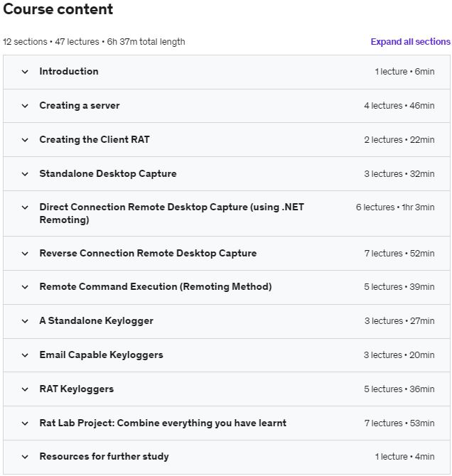Screen dimensions: 452x476
Task: Click the Expand all sections link
Action: (410, 42)
